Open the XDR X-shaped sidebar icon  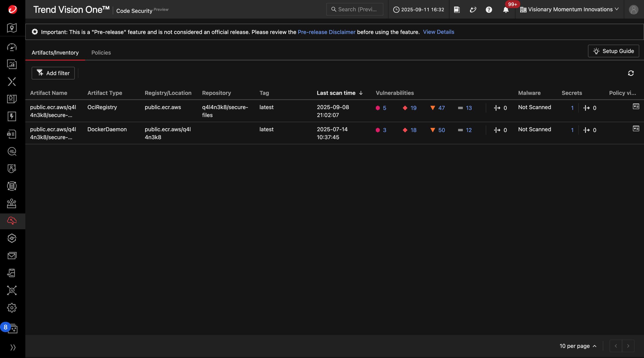12,81
